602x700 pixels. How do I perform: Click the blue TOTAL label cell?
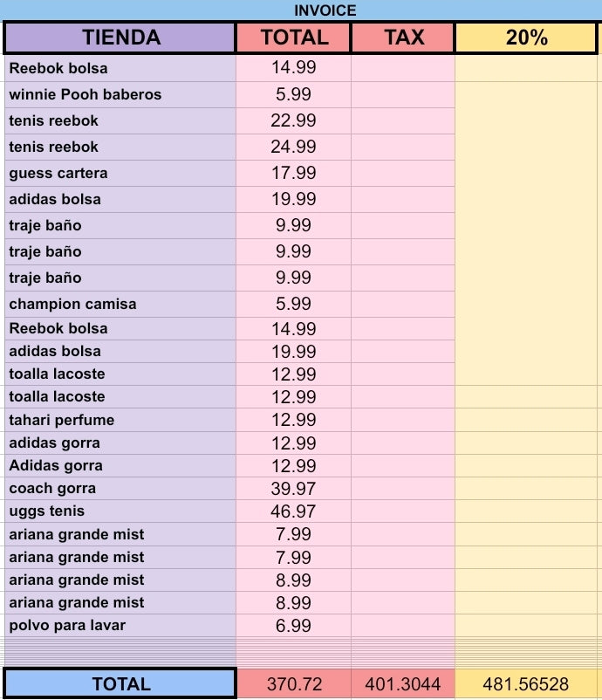[x=120, y=684]
